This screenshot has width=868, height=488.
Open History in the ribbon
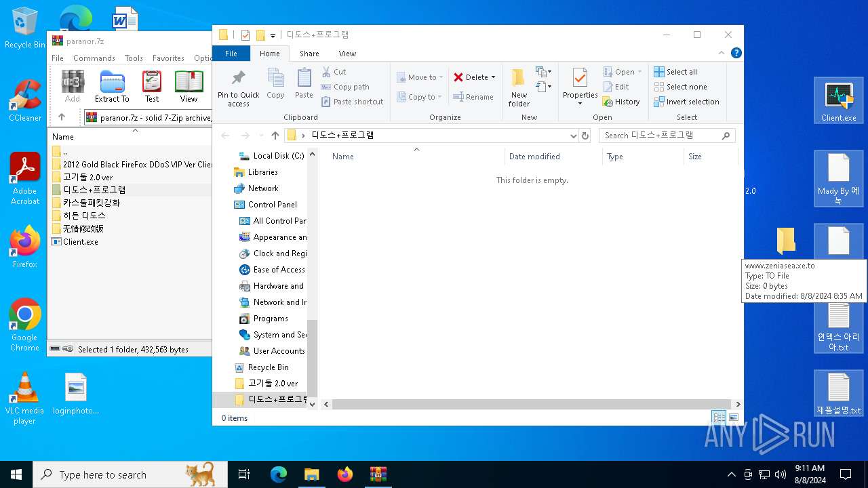(x=621, y=102)
